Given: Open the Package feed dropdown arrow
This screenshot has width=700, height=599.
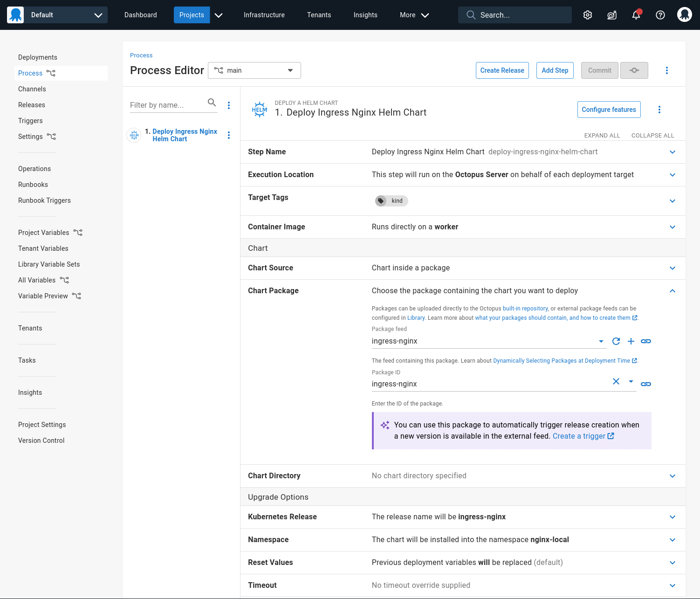Looking at the screenshot, I should [x=601, y=341].
